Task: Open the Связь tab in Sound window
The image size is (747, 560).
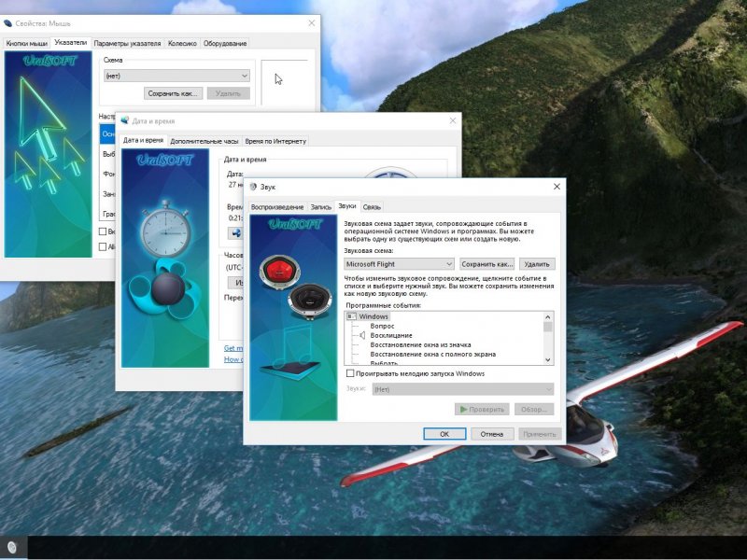Action: click(x=372, y=207)
